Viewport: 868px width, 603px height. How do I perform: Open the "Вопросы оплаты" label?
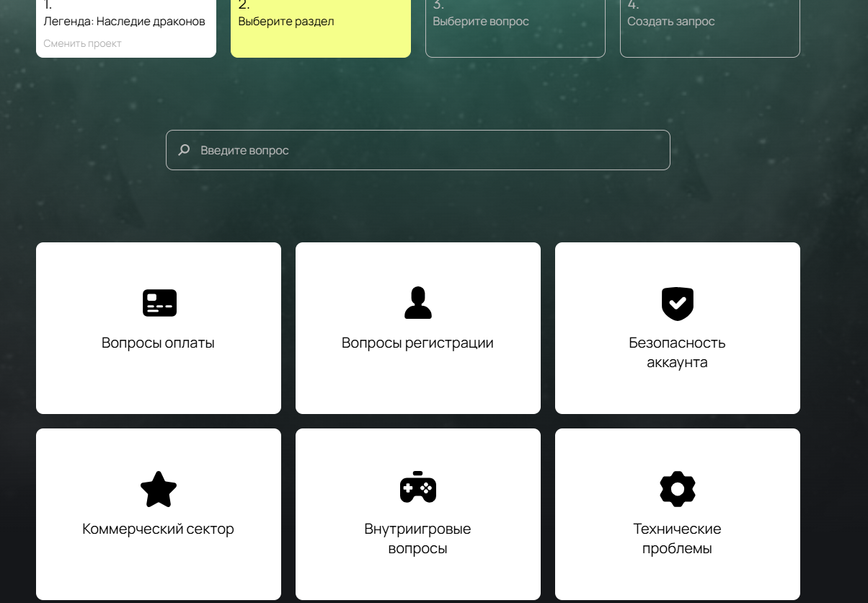pyautogui.click(x=158, y=343)
